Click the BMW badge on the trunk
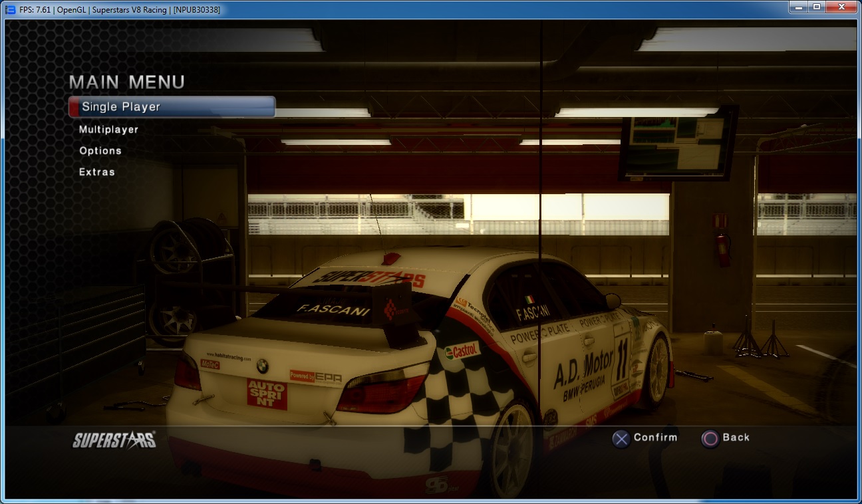 (x=262, y=366)
